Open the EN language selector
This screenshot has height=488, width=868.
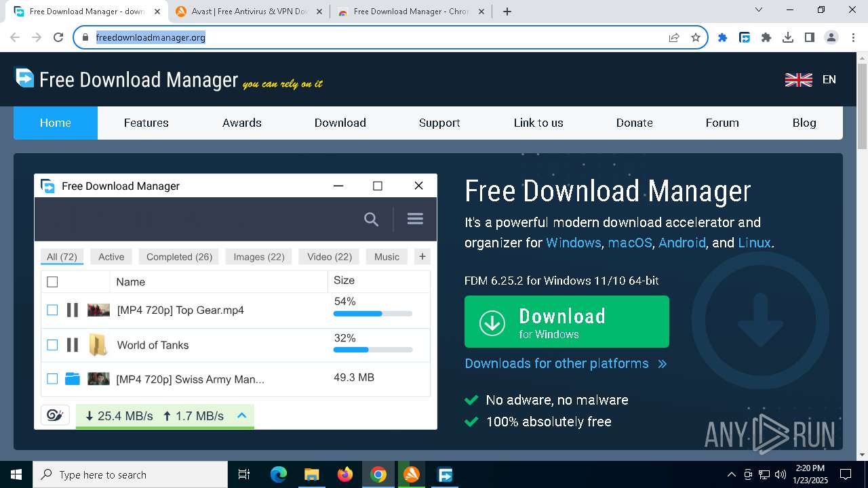click(829, 80)
